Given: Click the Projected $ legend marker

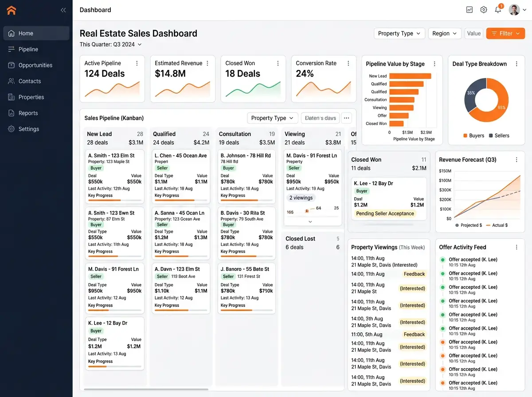Looking at the screenshot, I should (x=457, y=225).
